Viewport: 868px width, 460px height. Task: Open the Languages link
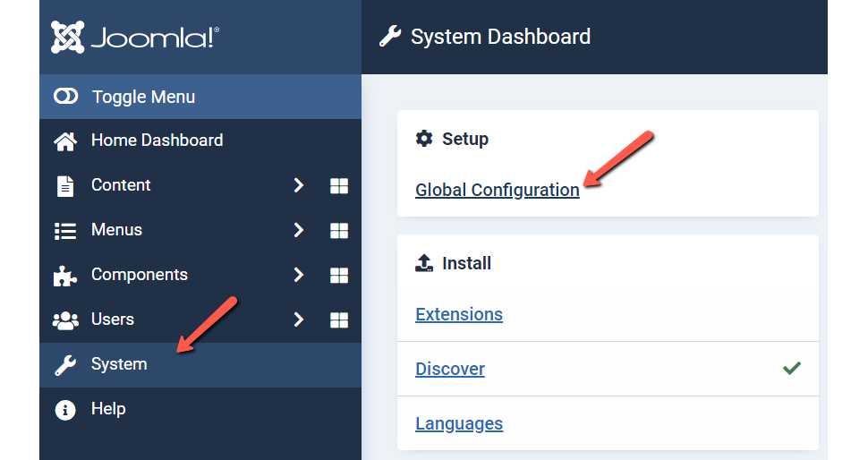point(459,424)
